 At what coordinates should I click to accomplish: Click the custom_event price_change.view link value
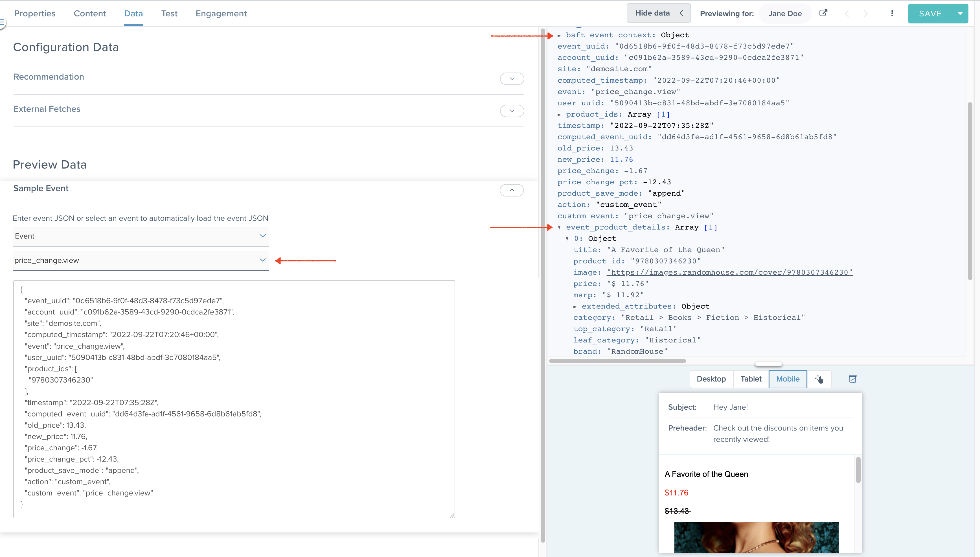click(x=669, y=216)
